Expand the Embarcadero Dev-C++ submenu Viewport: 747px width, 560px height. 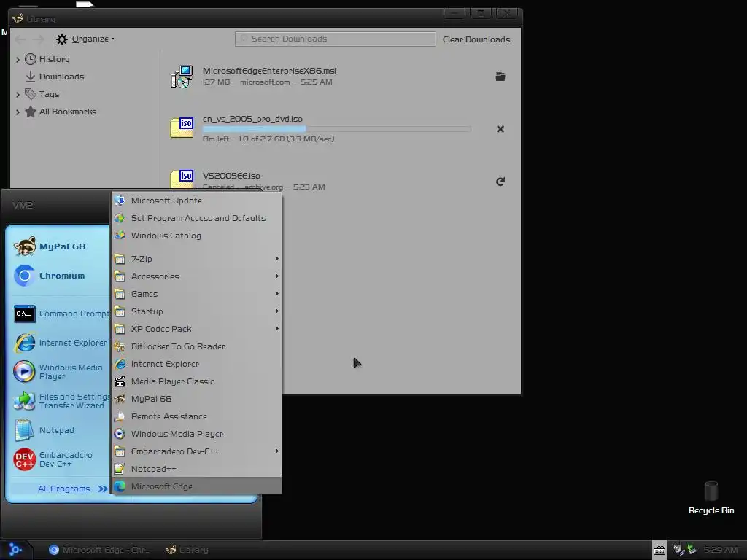pyautogui.click(x=197, y=451)
